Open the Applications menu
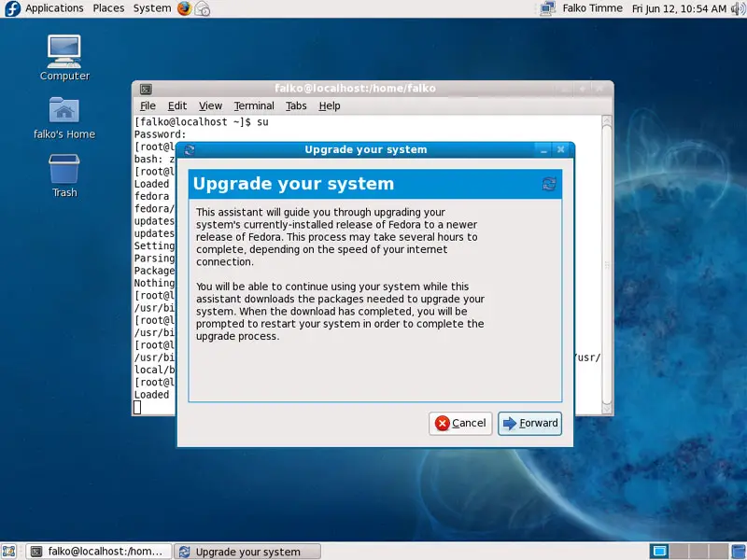 click(x=54, y=8)
